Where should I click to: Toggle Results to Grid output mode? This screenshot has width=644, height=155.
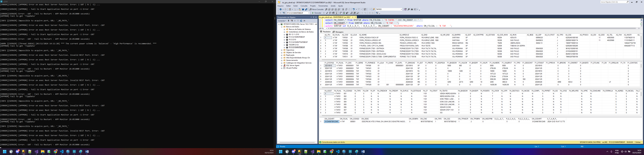click(x=354, y=13)
